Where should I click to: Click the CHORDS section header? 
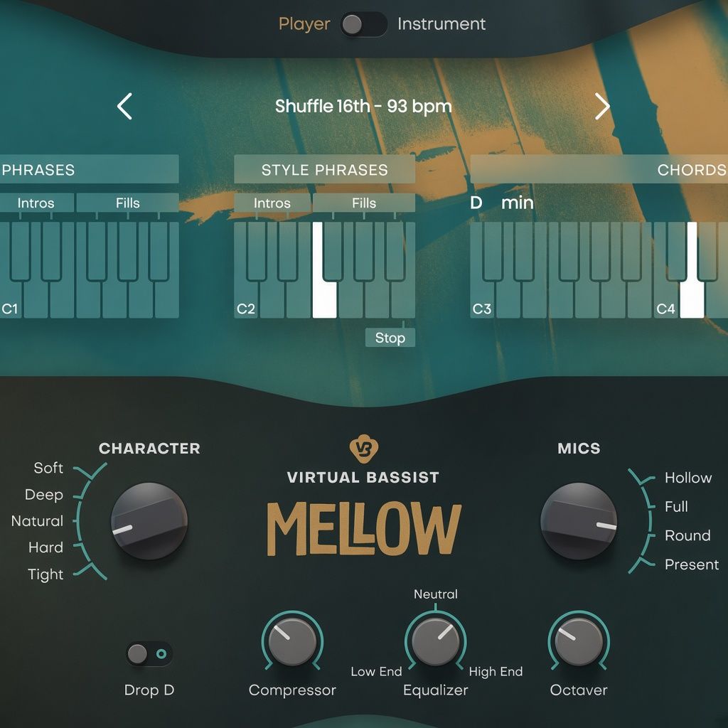point(599,169)
